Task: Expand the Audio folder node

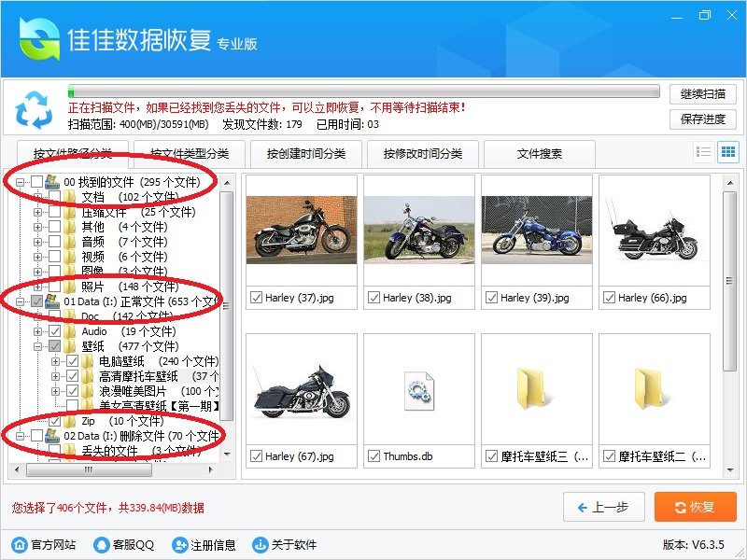Action: click(x=37, y=331)
